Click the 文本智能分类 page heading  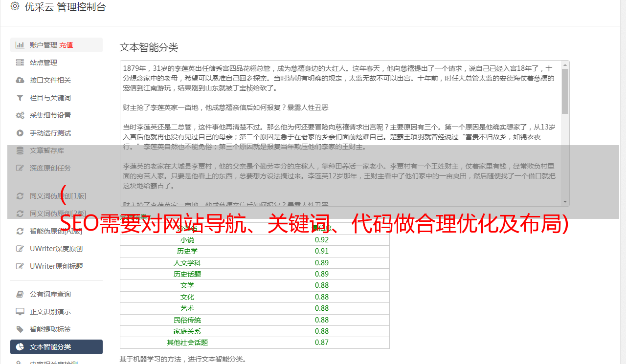[x=149, y=47]
